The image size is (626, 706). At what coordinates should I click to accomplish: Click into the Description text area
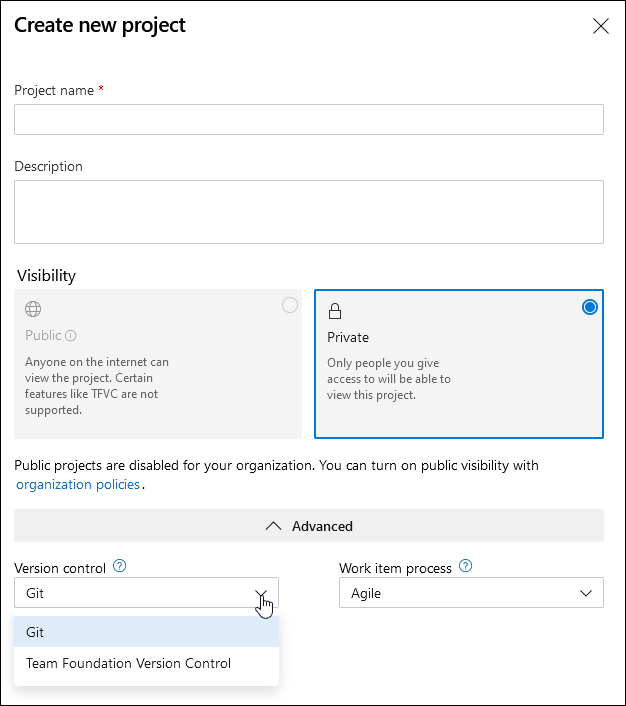pos(308,212)
